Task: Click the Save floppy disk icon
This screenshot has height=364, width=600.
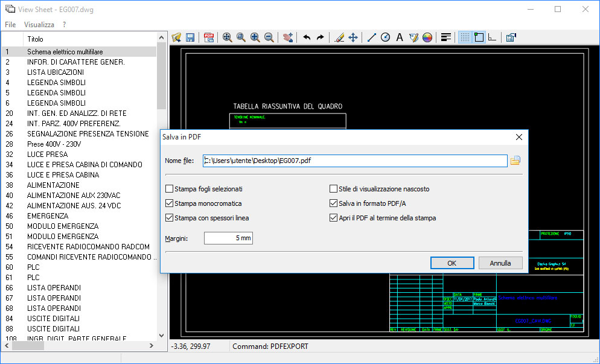Action: [x=190, y=37]
